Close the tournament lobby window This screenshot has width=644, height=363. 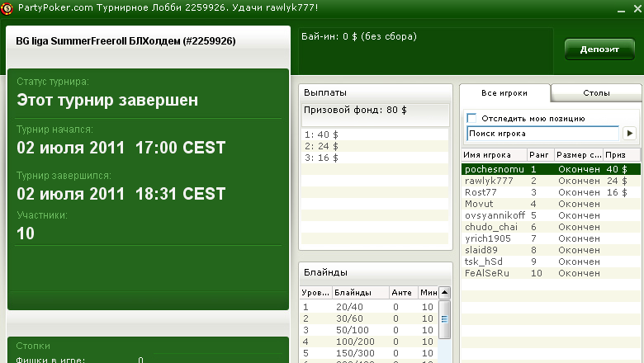(637, 8)
